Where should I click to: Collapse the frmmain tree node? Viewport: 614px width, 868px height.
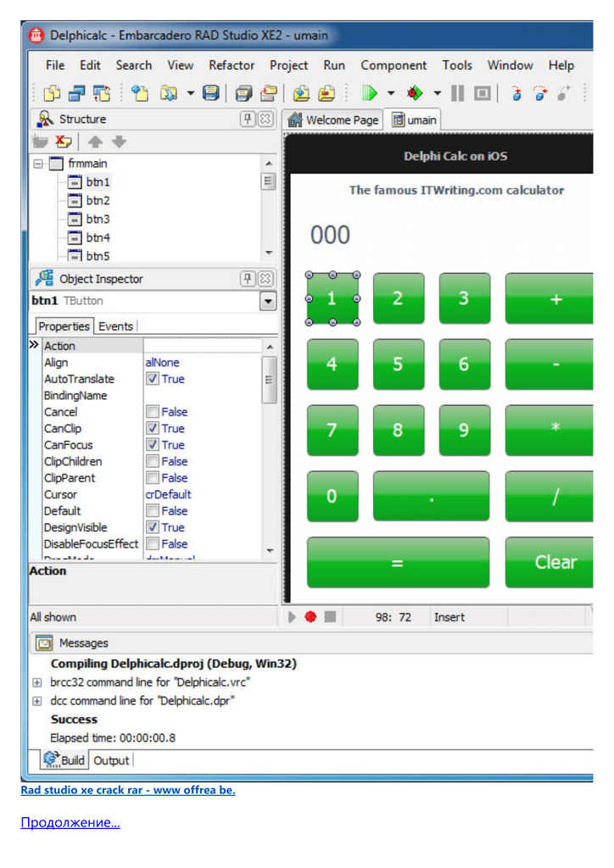click(x=38, y=164)
